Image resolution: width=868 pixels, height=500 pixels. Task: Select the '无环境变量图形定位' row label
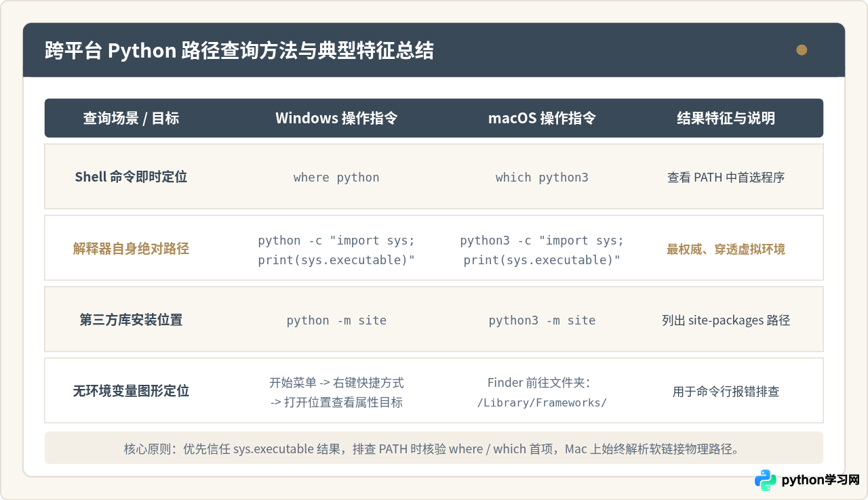(x=131, y=391)
